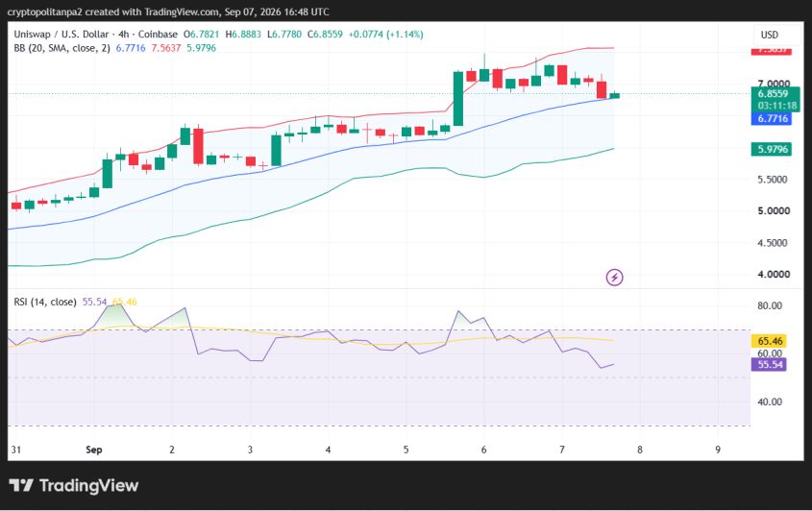The height and width of the screenshot is (511, 812).
Task: Click the open price O6.7821 in header
Action: (x=201, y=35)
